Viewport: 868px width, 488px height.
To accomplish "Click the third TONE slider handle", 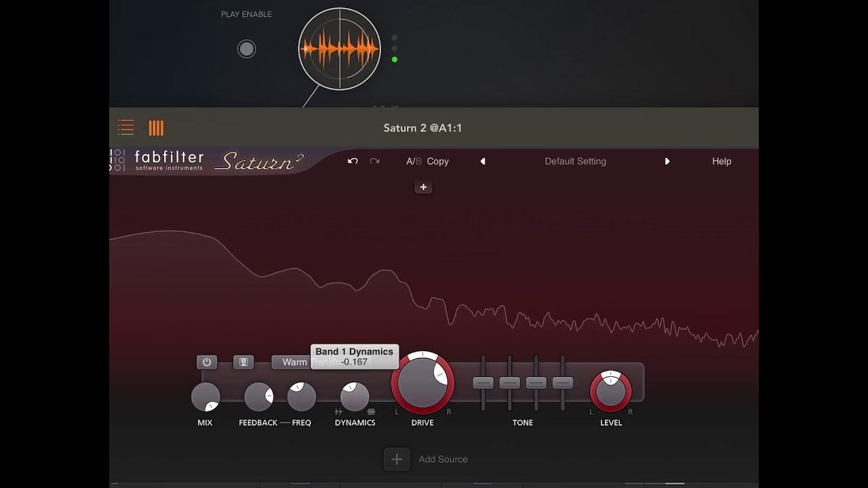I will tap(536, 383).
